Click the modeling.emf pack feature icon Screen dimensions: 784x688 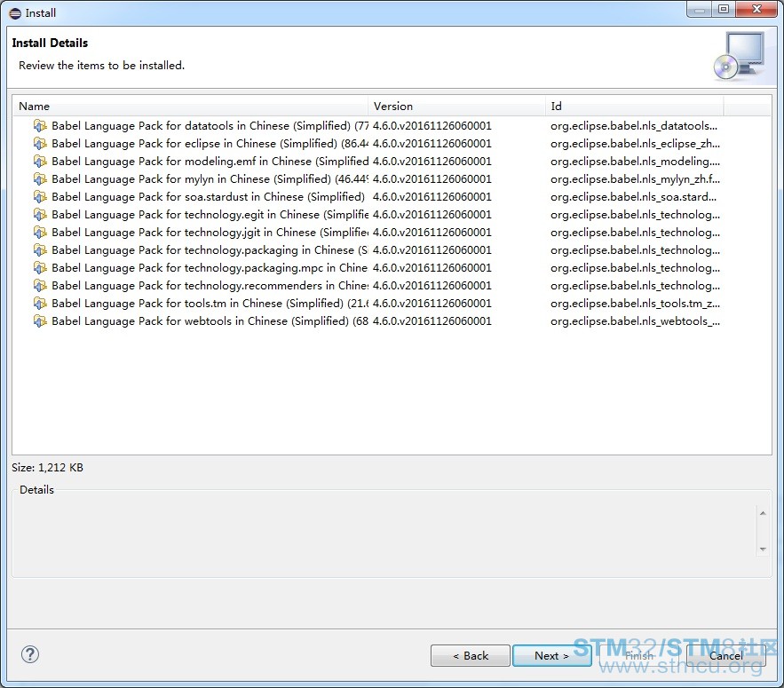pos(40,162)
